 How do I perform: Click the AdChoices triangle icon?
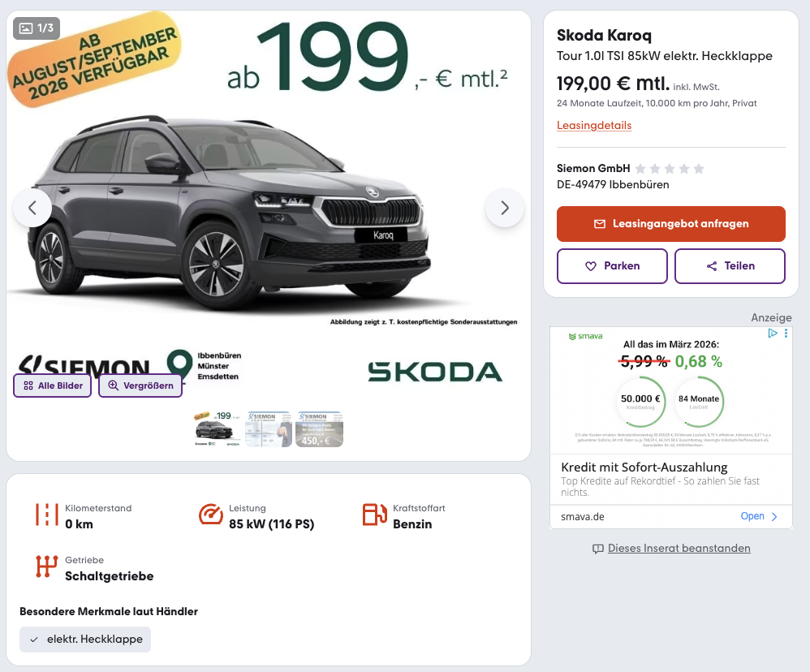coord(773,334)
